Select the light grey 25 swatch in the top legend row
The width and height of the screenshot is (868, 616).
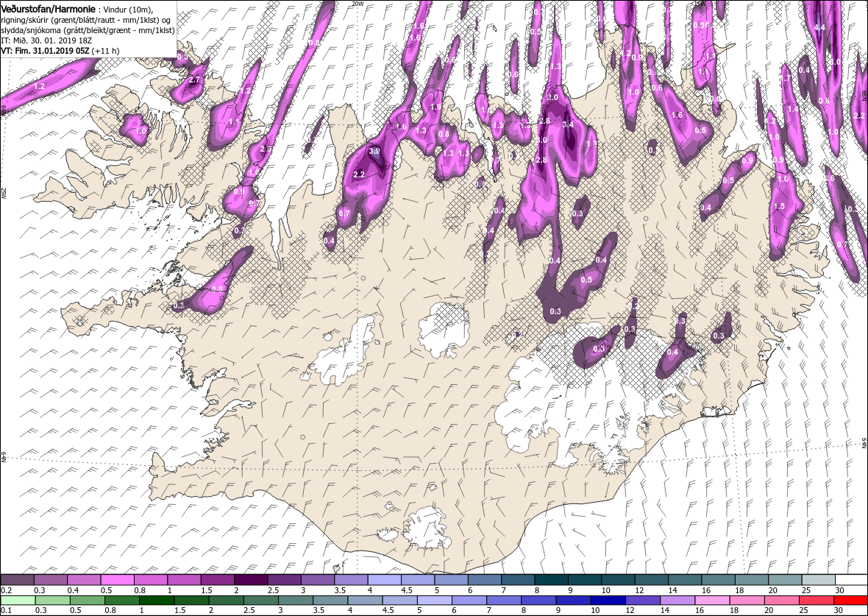(x=818, y=579)
